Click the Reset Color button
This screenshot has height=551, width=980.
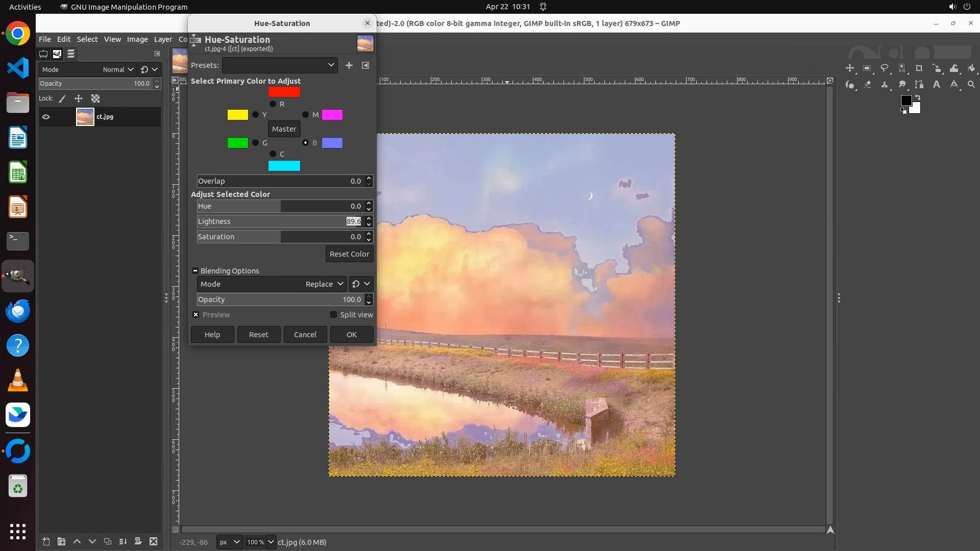click(349, 254)
